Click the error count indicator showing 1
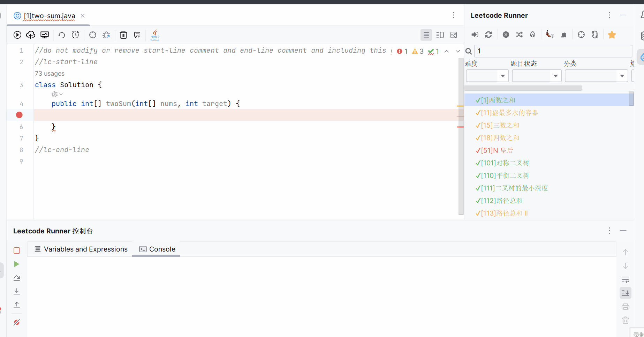The height and width of the screenshot is (337, 644). 402,51
